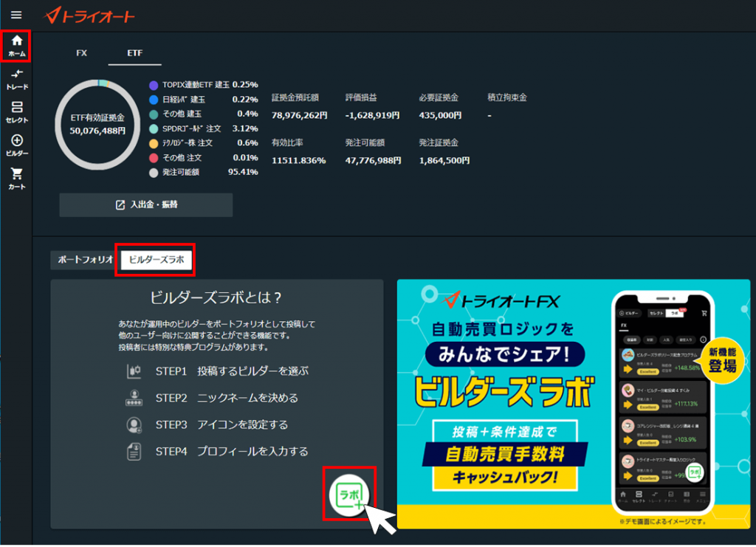
Task: Click the gray 発注可能額 legend dot
Action: (154, 173)
